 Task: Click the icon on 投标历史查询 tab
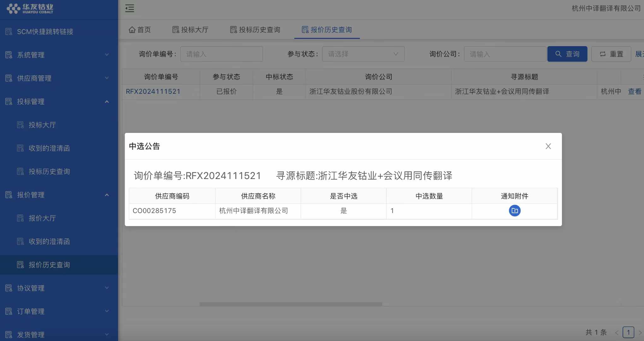[233, 30]
